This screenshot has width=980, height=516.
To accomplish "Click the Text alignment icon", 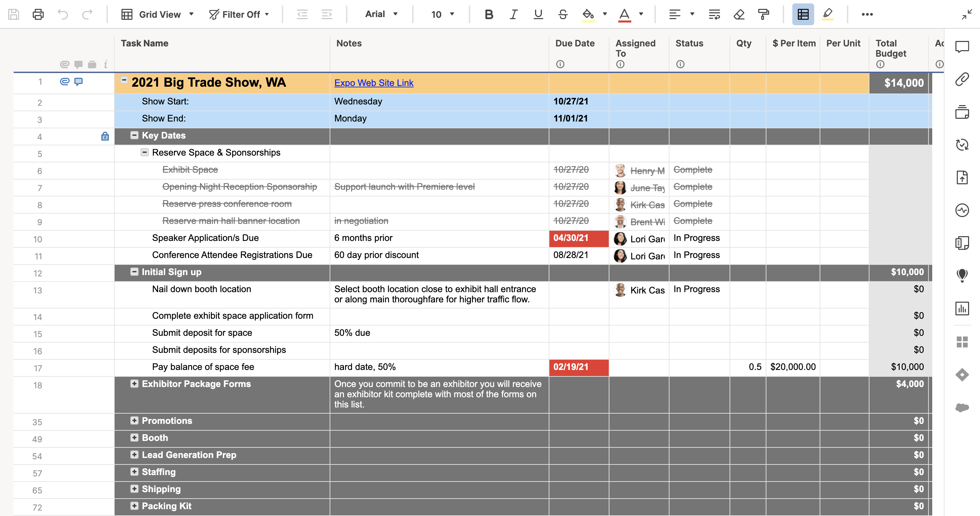I will coord(674,13).
